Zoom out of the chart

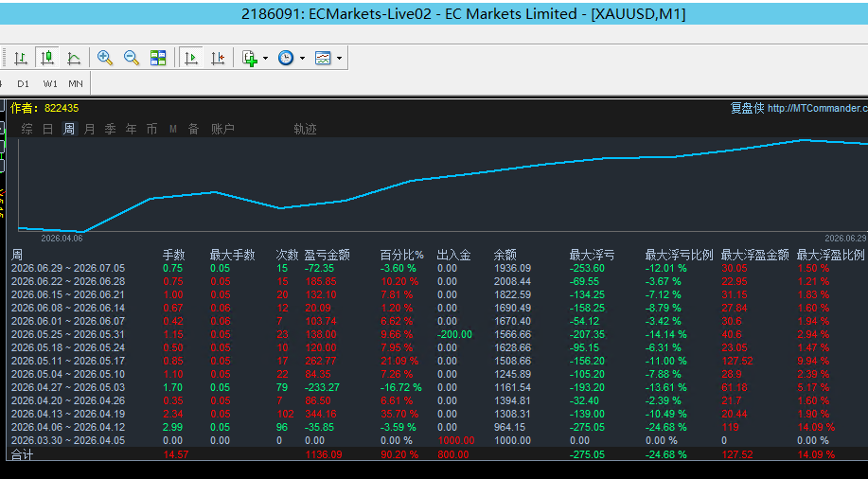point(132,58)
